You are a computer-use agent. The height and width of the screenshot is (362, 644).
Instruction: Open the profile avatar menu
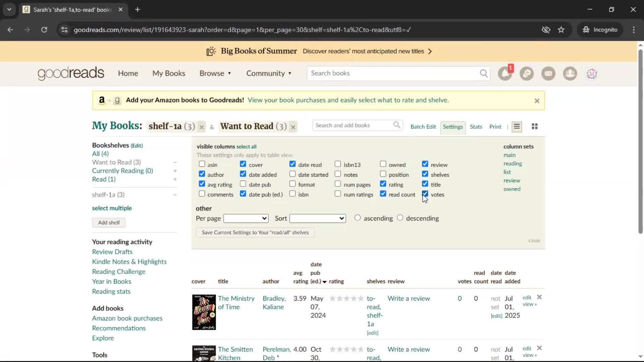[x=592, y=73]
